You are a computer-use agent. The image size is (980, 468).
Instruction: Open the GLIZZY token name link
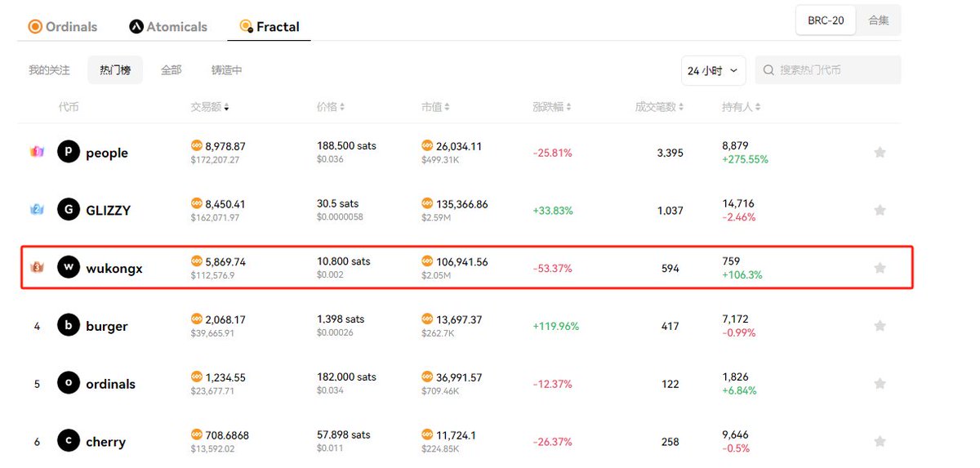(x=108, y=210)
